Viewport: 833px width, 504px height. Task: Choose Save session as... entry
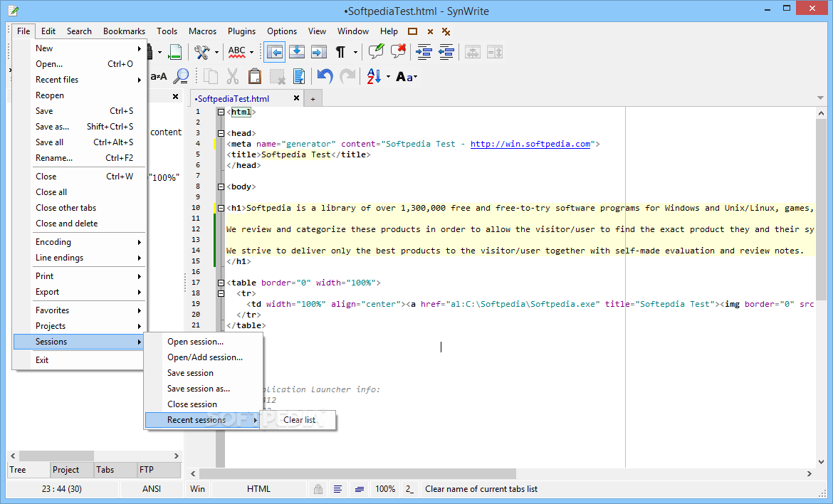pyautogui.click(x=204, y=389)
